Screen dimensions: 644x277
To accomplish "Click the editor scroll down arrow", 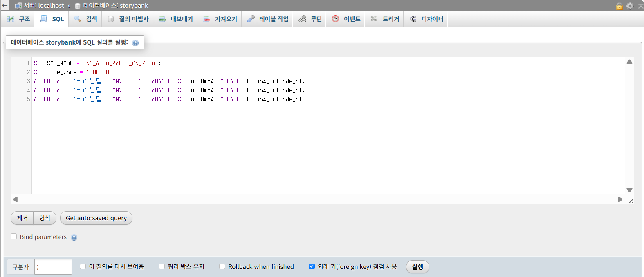I will click(x=629, y=190).
